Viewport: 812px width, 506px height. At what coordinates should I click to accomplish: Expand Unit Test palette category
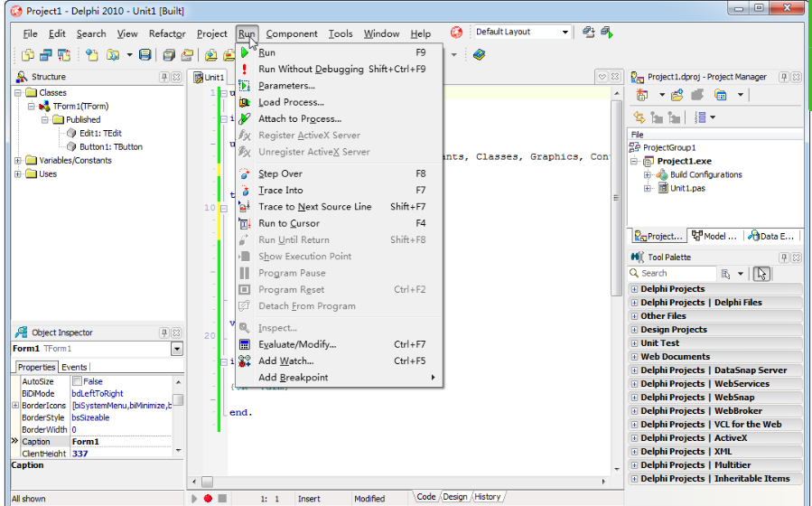pos(634,343)
